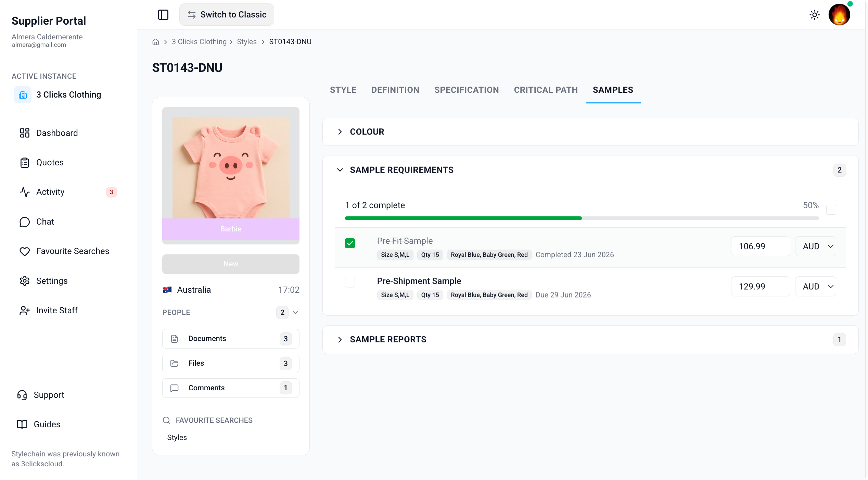Click the Favourite Searches magnifier icon
Image resolution: width=868 pixels, height=480 pixels.
tap(167, 420)
